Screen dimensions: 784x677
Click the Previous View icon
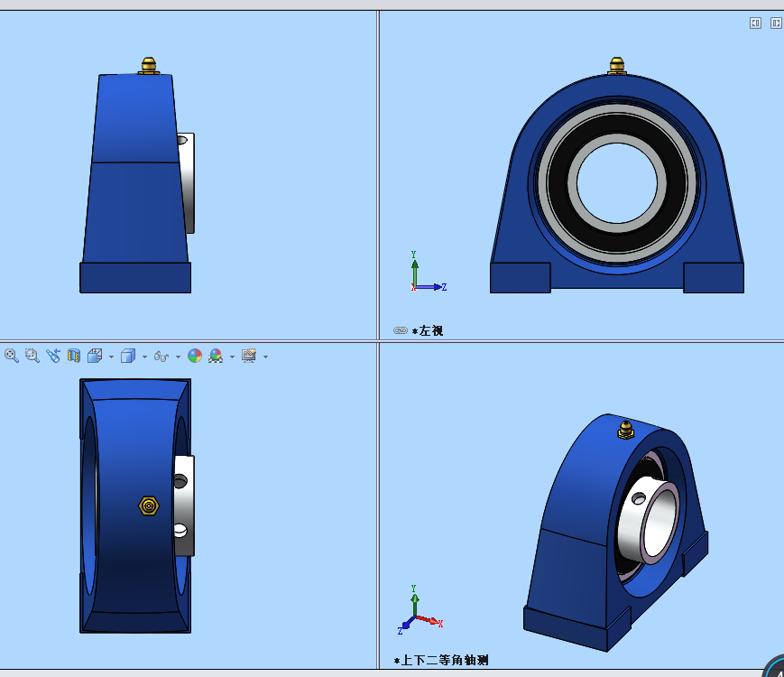click(x=53, y=356)
